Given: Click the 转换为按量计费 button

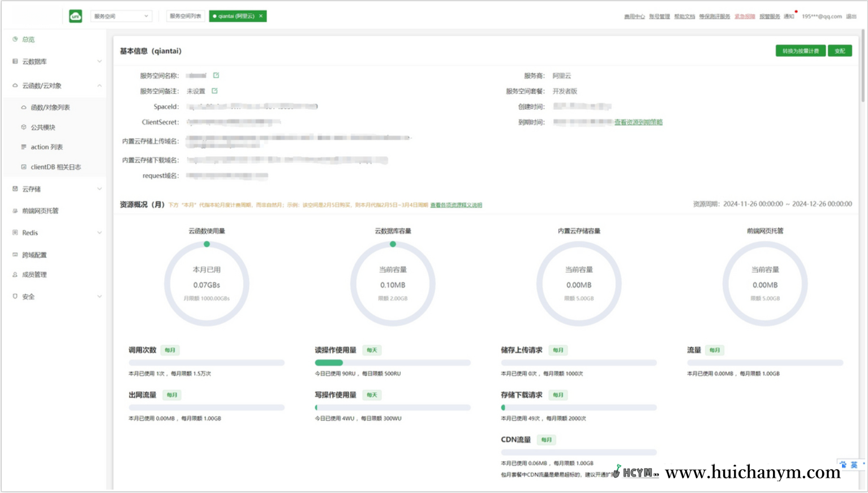Looking at the screenshot, I should [x=800, y=50].
